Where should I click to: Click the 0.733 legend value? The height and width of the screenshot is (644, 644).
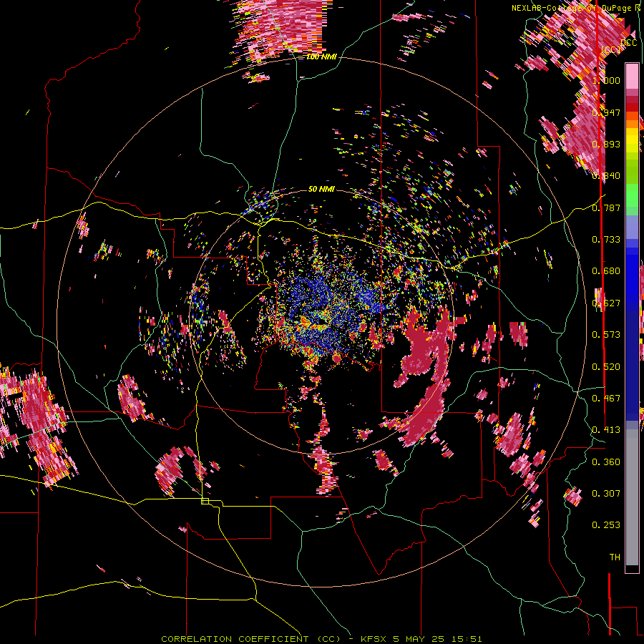pyautogui.click(x=606, y=240)
